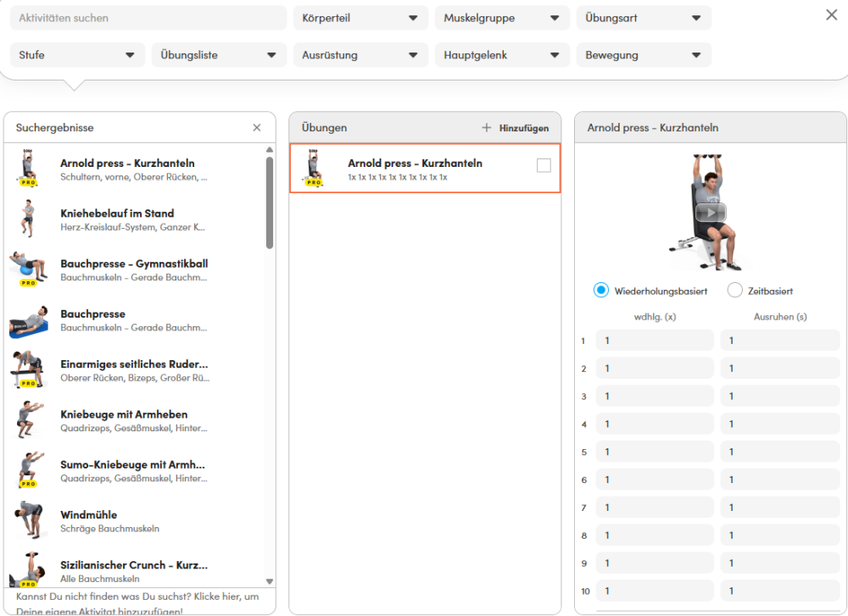Select Windmühle from search results
The width and height of the screenshot is (848, 616).
pos(134,519)
